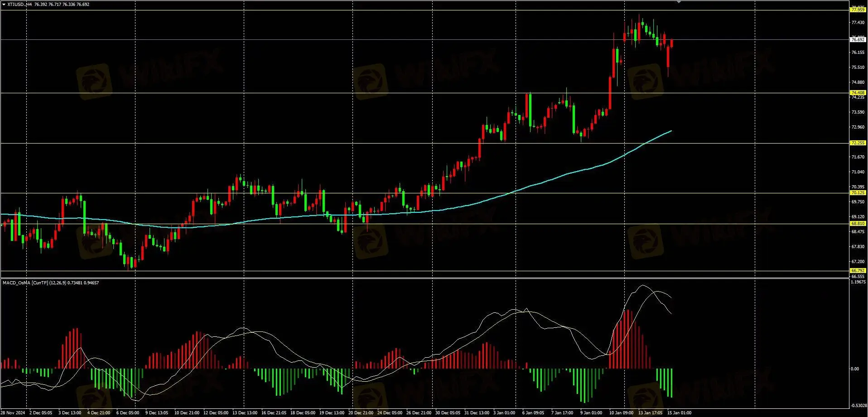Click the 0.00 MACD zero level label
This screenshot has width=868, height=417.
(x=855, y=369)
